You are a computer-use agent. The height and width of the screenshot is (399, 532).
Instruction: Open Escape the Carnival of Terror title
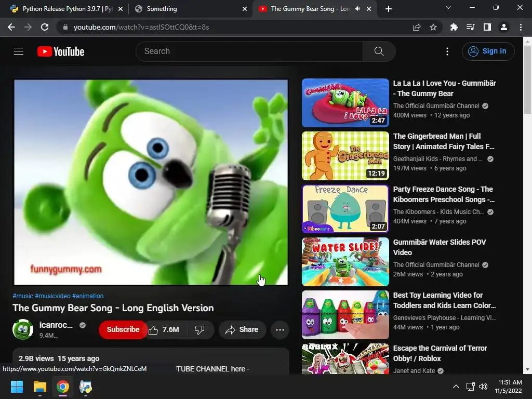[x=440, y=353]
